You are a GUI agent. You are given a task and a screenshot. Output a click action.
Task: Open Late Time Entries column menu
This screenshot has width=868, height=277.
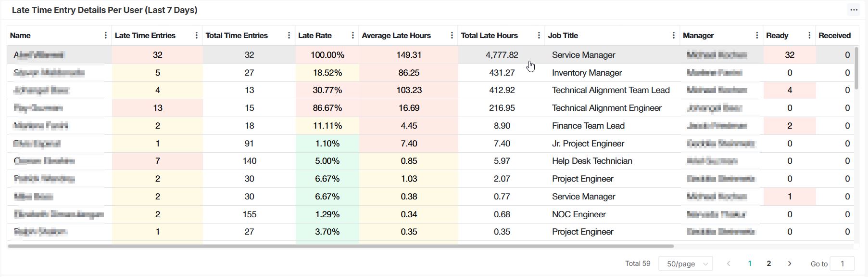(196, 36)
